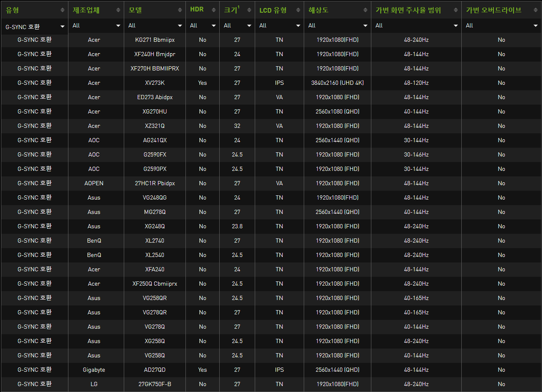This screenshot has height=392, width=542.
Task: Sort by the 모델 column sort arrows
Action: click(180, 10)
